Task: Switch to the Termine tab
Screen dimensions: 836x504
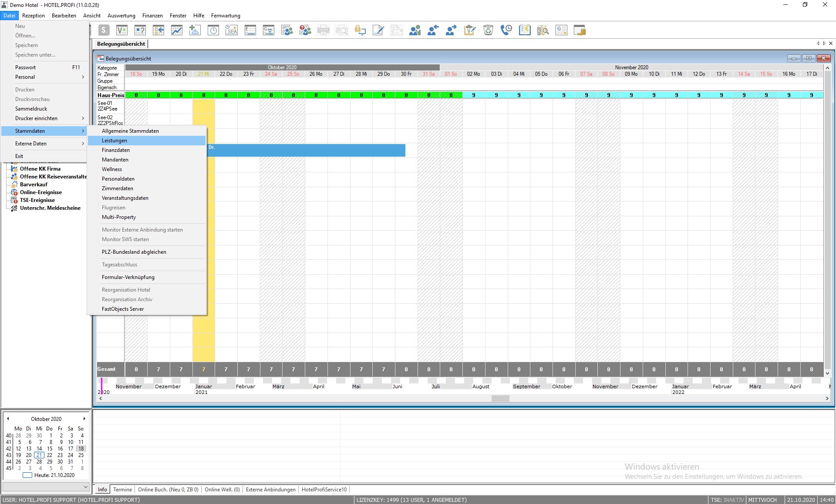Action: [x=122, y=490]
